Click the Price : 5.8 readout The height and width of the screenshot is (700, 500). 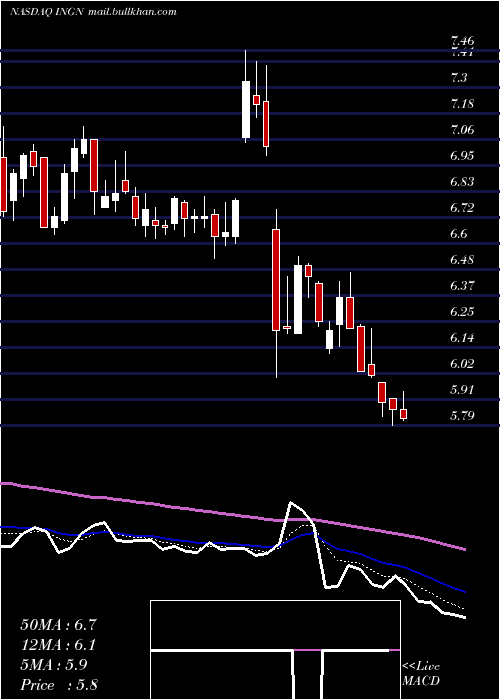click(x=58, y=684)
